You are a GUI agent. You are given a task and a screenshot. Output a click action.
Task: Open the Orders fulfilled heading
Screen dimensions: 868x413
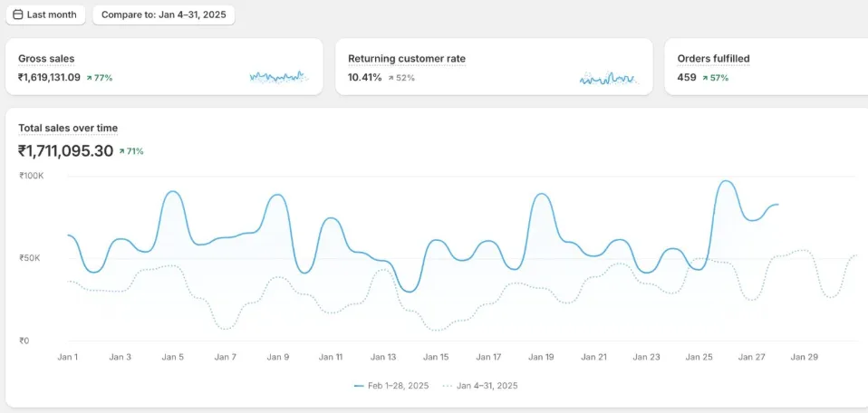714,59
